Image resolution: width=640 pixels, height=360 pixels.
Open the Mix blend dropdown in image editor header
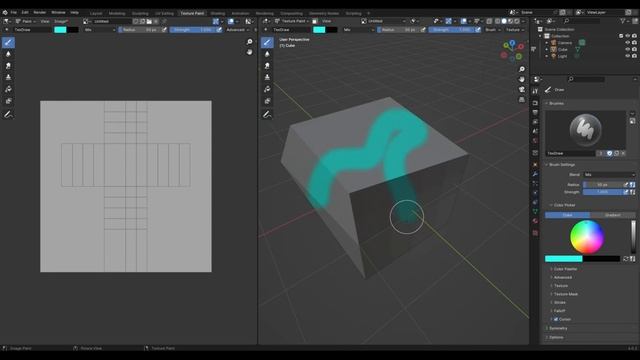100,30
